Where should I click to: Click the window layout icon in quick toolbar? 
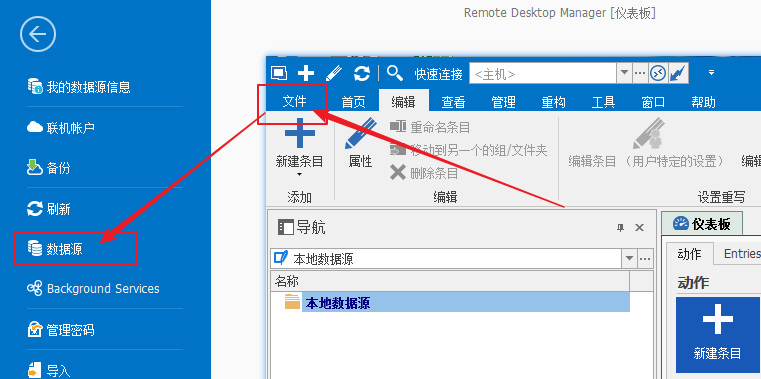279,73
